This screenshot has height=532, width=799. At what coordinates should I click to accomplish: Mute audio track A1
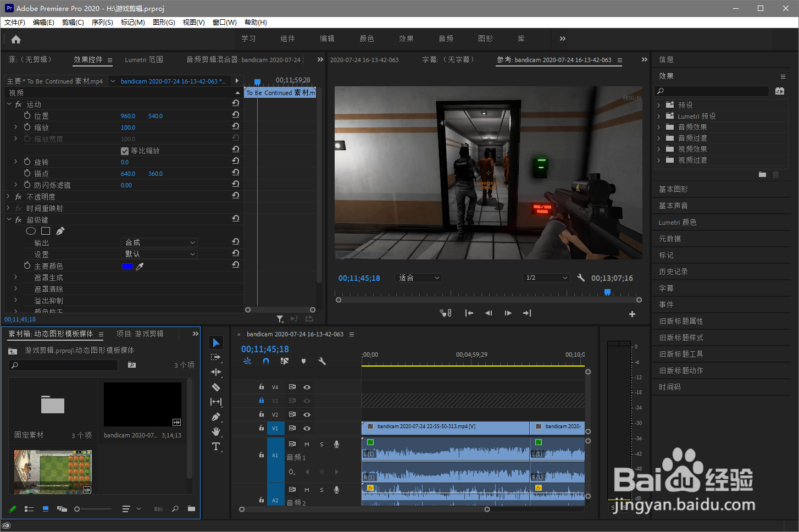307,444
